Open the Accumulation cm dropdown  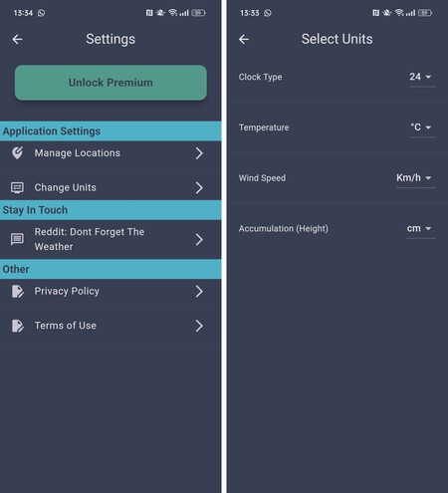click(x=421, y=229)
